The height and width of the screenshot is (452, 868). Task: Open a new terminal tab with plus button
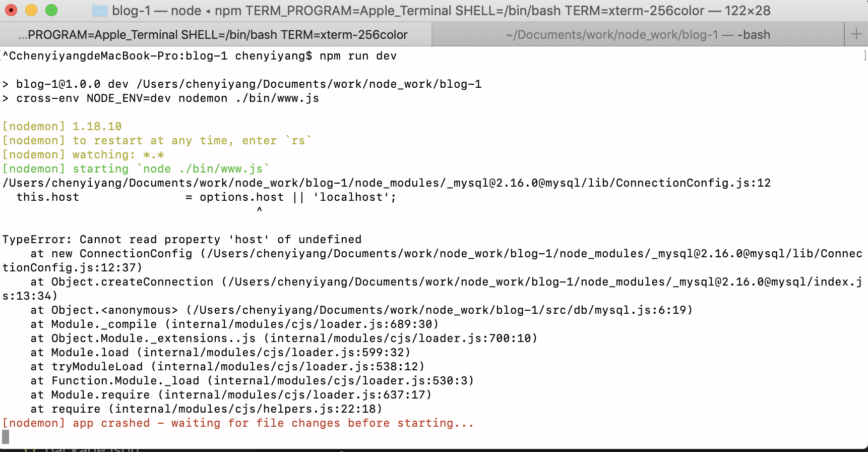click(x=856, y=34)
